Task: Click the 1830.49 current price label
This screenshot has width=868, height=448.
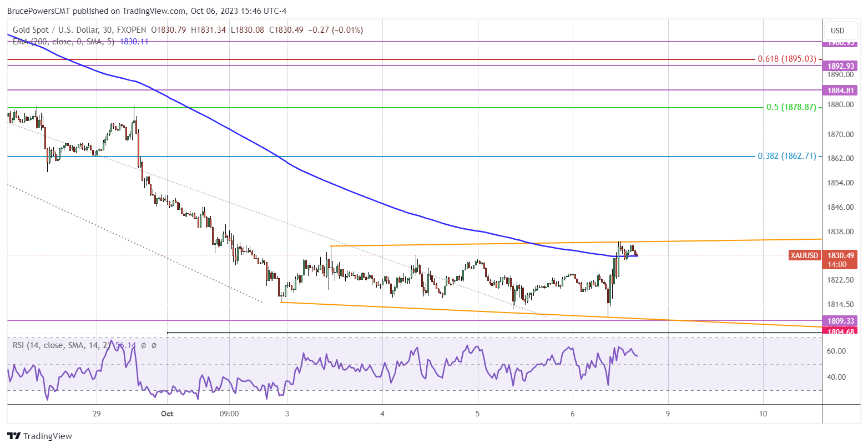Action: 840,255
